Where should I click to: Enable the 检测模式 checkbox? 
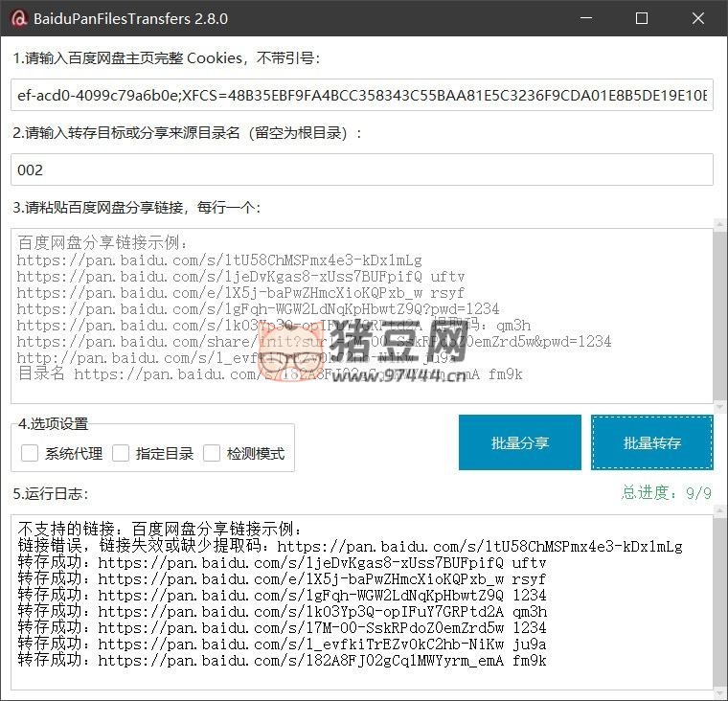pos(212,453)
